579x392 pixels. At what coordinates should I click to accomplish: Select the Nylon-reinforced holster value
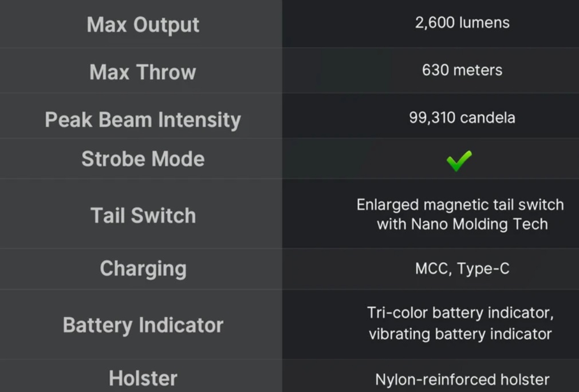[462, 379]
